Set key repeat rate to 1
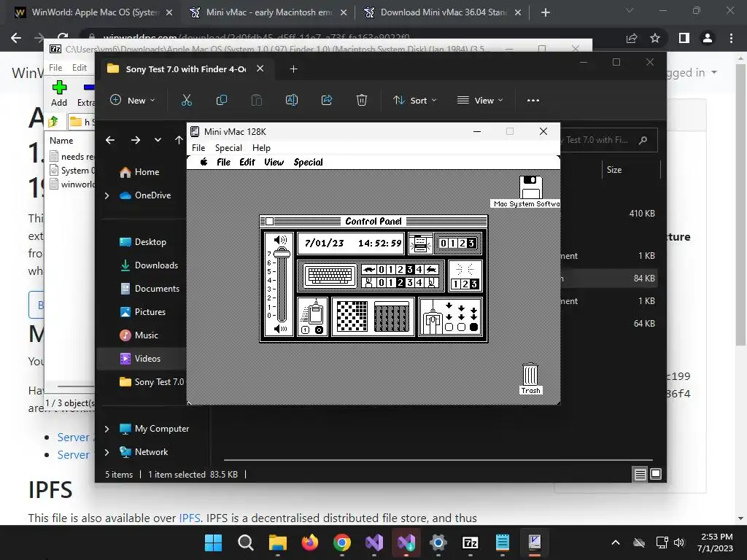The height and width of the screenshot is (560, 747). tap(391, 270)
